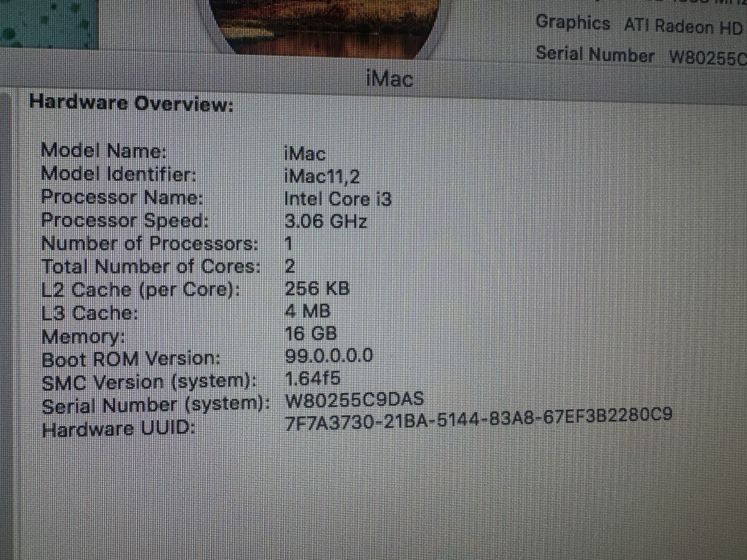Select the iMac11,2 identifier value
Screen dimensions: 747x560
[322, 176]
